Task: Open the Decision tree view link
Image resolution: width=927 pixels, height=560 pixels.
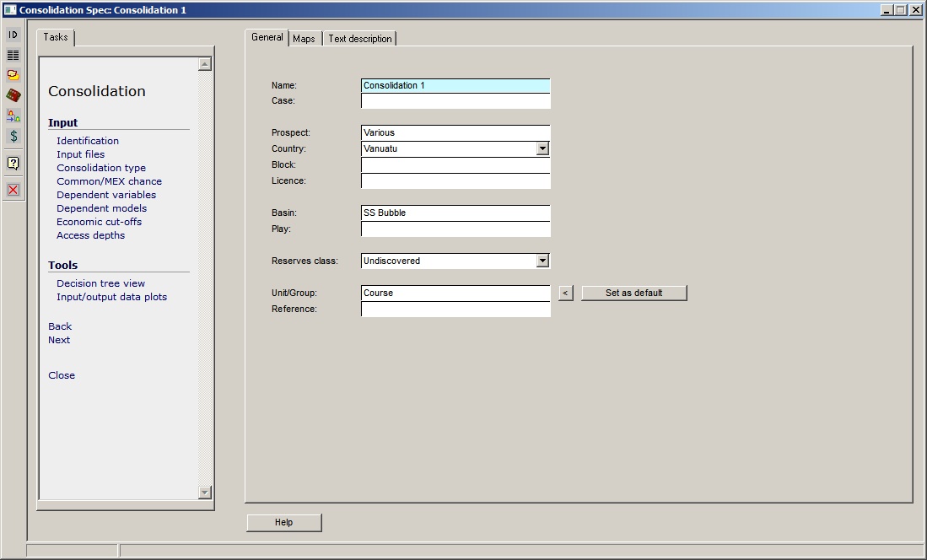Action: coord(100,283)
